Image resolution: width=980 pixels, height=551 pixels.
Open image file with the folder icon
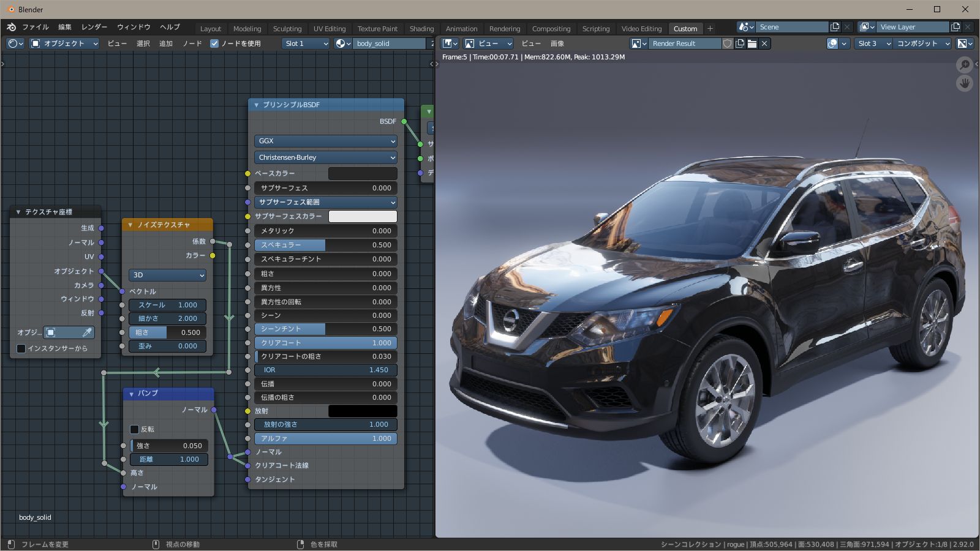[x=752, y=43]
